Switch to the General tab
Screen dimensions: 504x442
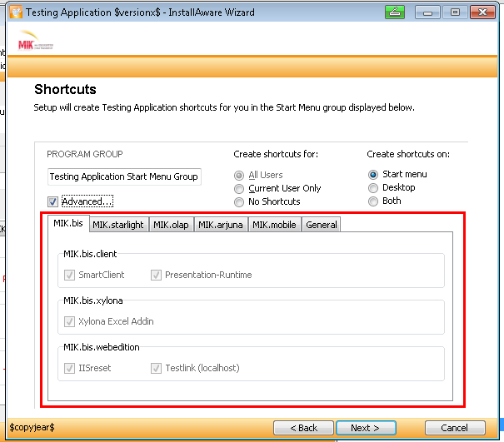tap(321, 225)
